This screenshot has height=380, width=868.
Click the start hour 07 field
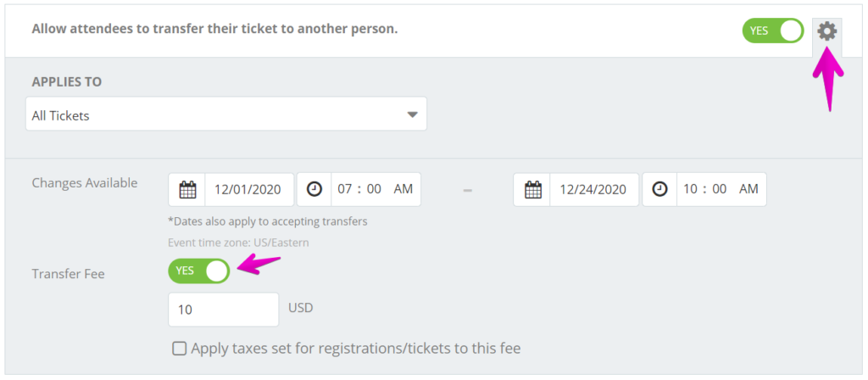pyautogui.click(x=345, y=189)
